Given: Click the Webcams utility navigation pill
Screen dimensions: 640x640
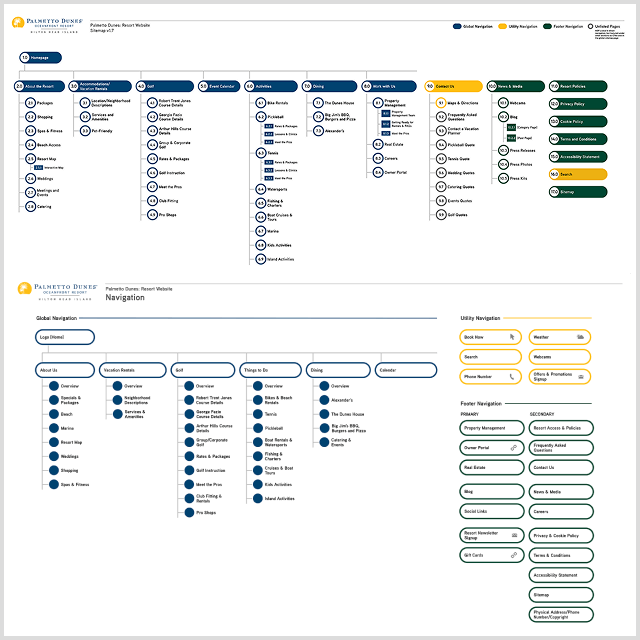Looking at the screenshot, I should (560, 357).
